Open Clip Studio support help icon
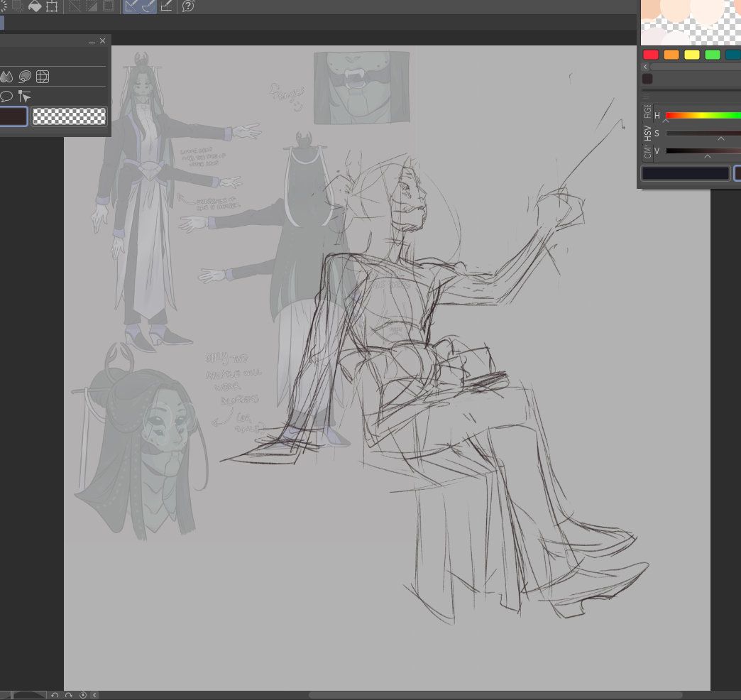 [188, 6]
